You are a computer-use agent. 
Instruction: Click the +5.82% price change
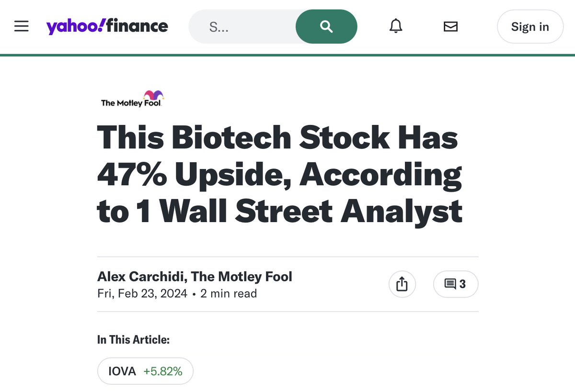[x=163, y=371]
